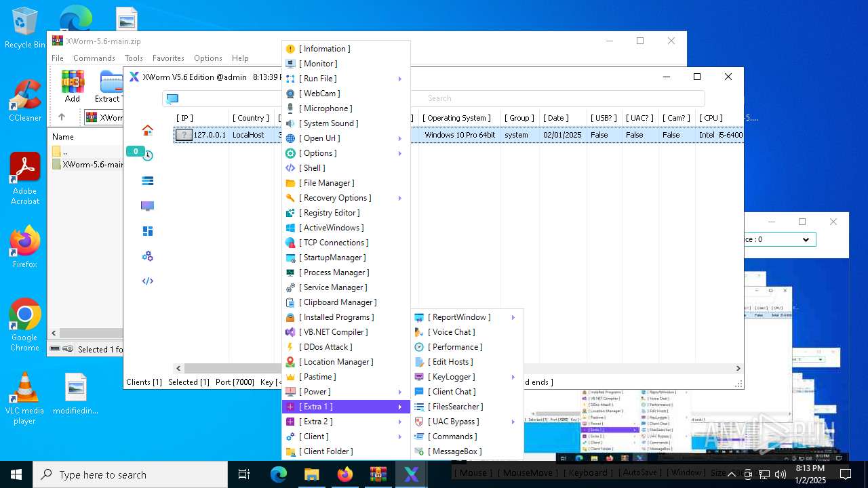Click the UAC Bypass shield icon
The height and width of the screenshot is (488, 868).
click(x=419, y=422)
